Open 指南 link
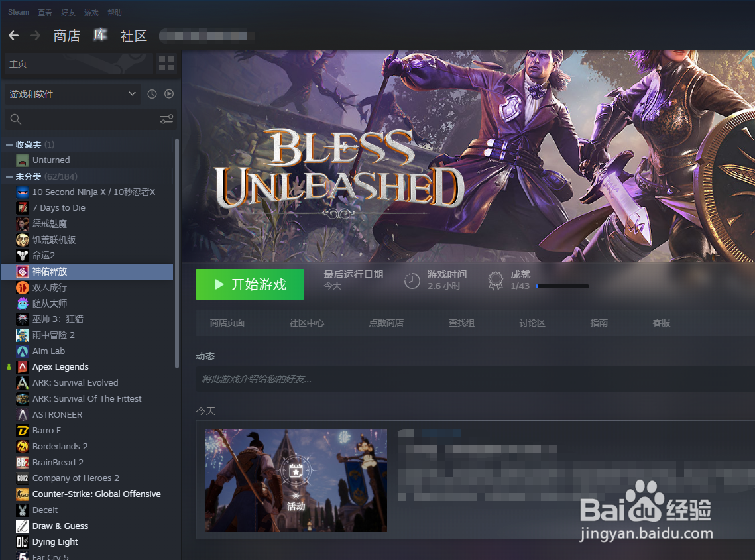Screen dimensions: 755x560 (x=599, y=323)
